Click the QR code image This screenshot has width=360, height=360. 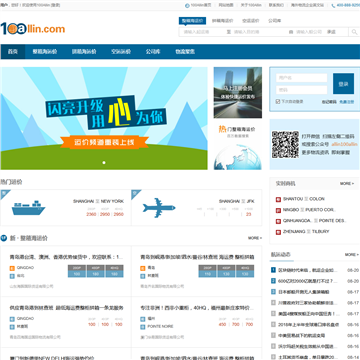pos(285,144)
